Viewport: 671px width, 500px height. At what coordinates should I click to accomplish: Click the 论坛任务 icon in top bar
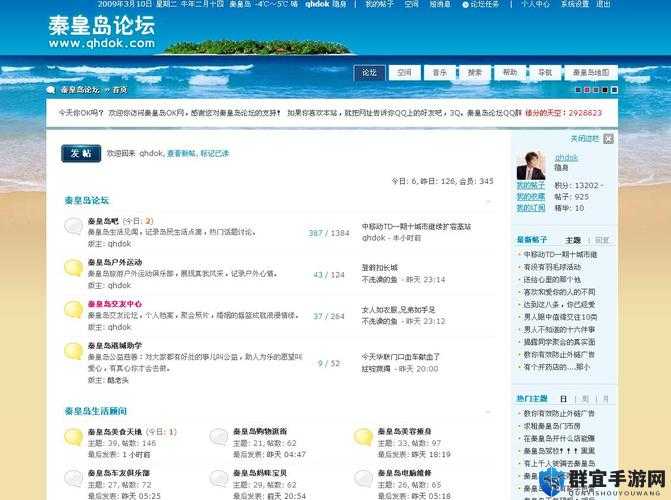tap(466, 4)
